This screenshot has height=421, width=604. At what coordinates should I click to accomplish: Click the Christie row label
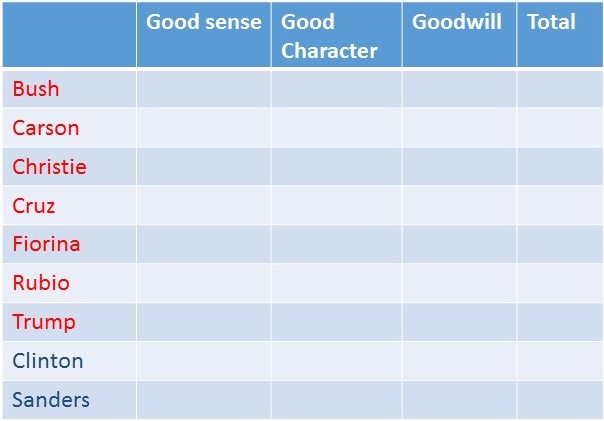pos(49,167)
